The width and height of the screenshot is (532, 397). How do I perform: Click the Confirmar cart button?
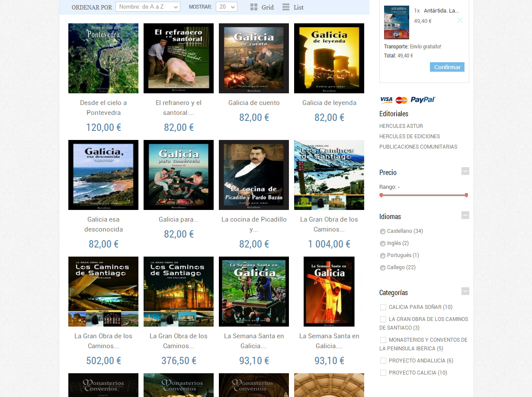tap(447, 67)
